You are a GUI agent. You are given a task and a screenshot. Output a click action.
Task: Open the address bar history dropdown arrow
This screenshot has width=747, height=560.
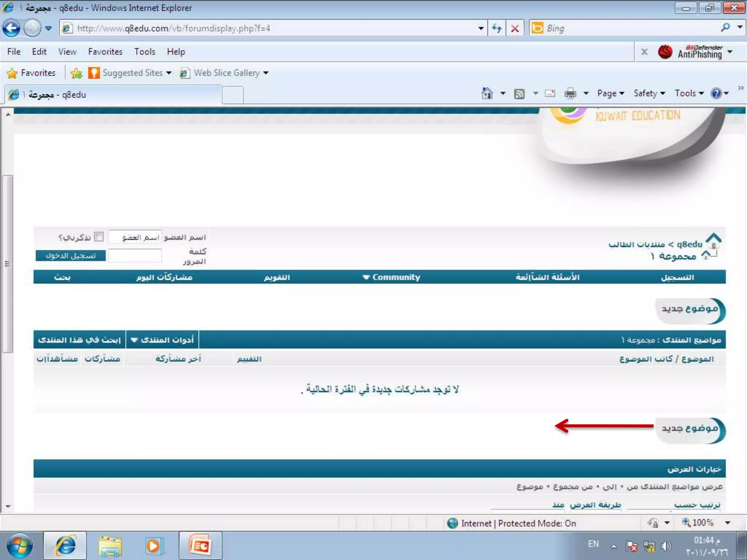(481, 28)
